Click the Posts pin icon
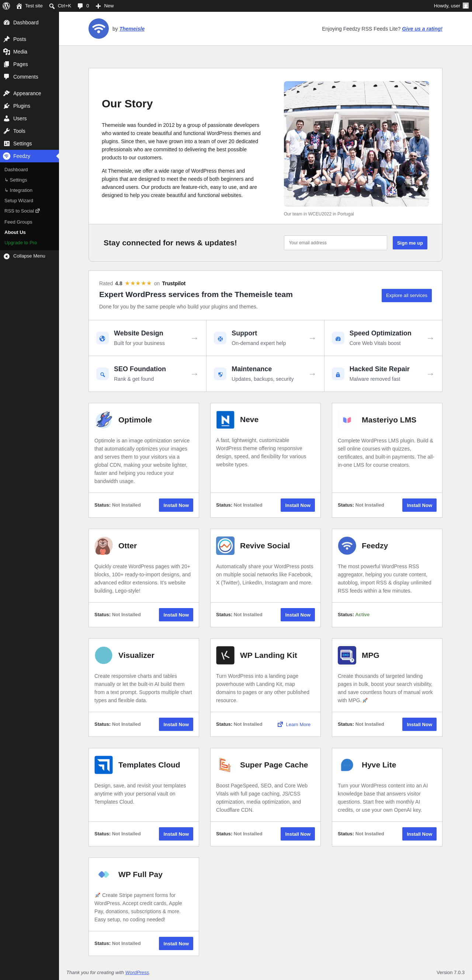Screen dimensions: 472x980 pos(7,39)
